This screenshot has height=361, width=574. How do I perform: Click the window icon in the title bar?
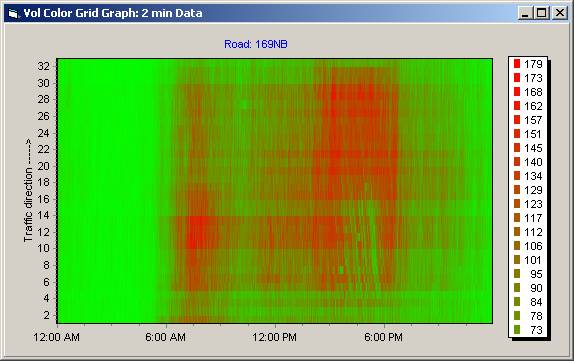13,14
